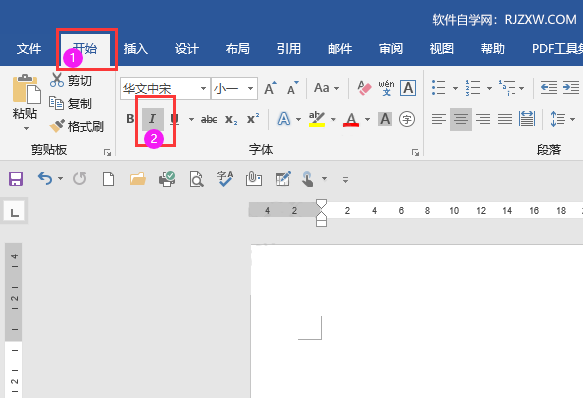The width and height of the screenshot is (583, 398).
Task: Click the clear formatting eraser icon
Action: pos(364,89)
